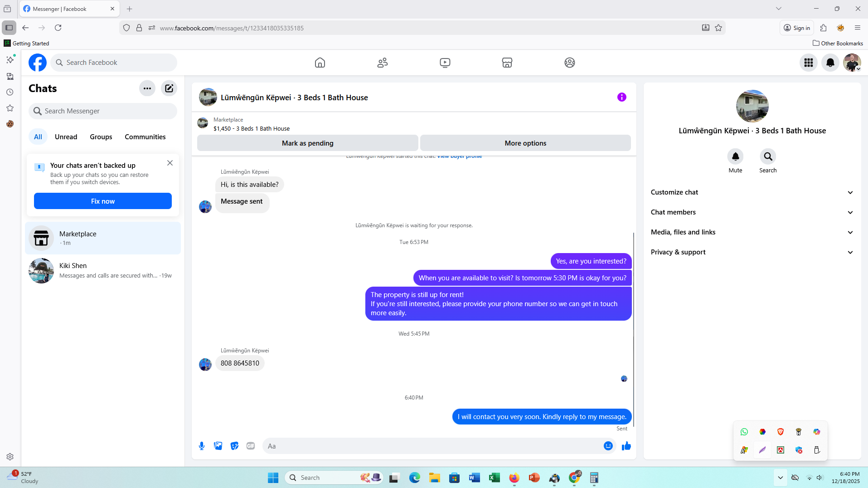Open Windows Start button
The image size is (868, 488).
pos(273,478)
